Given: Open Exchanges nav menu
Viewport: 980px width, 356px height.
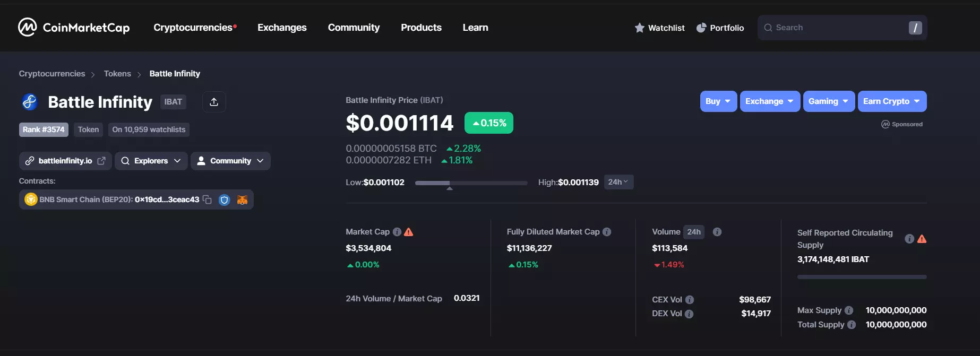Looking at the screenshot, I should [282, 28].
